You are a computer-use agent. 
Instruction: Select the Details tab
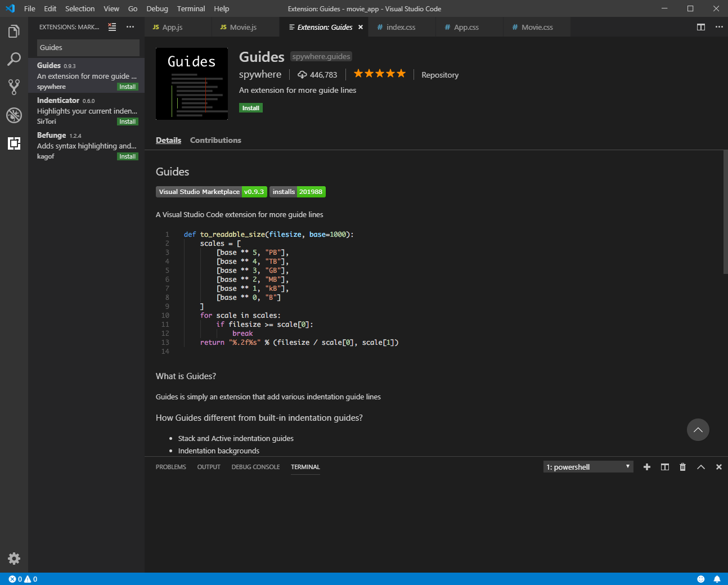click(x=168, y=140)
